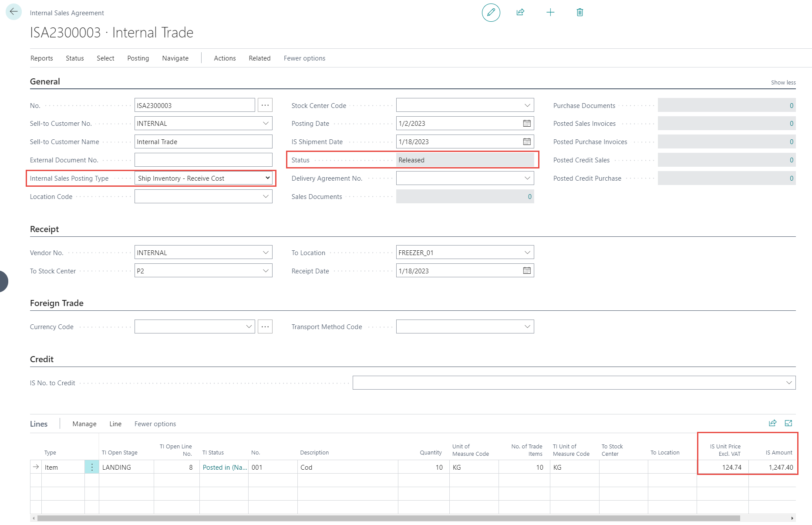Open the Receipt Date calendar picker
The image size is (812, 525).
527,271
